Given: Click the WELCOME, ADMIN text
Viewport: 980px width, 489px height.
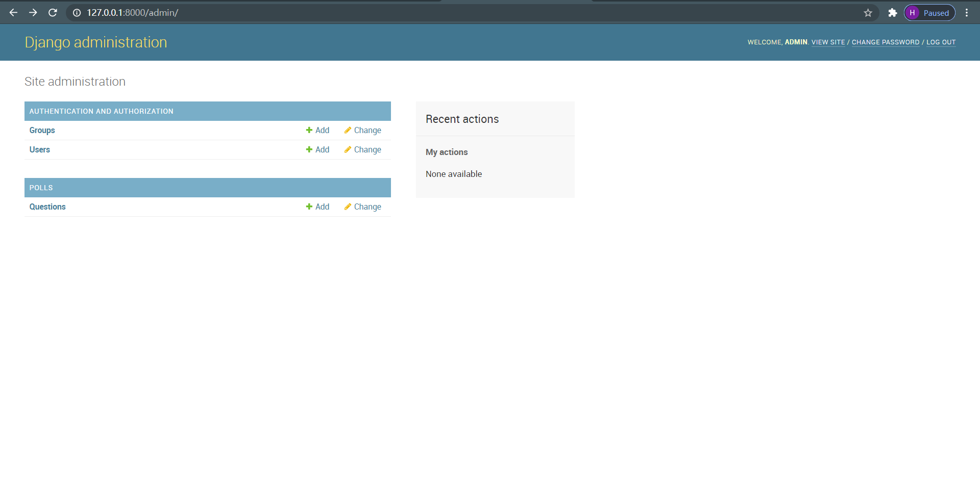Looking at the screenshot, I should pyautogui.click(x=777, y=42).
